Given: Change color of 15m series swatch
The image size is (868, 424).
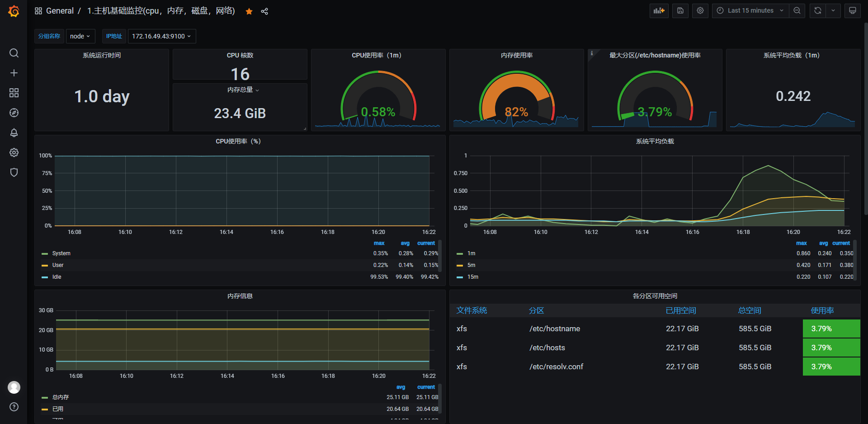Looking at the screenshot, I should [460, 277].
